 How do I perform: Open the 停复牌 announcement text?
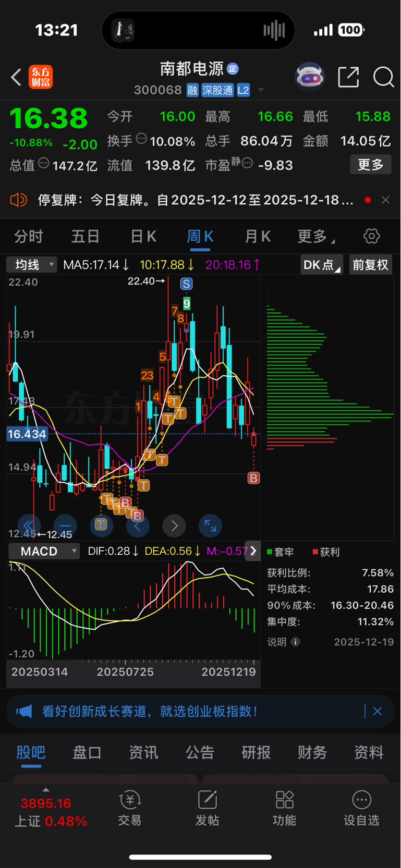pos(196,200)
